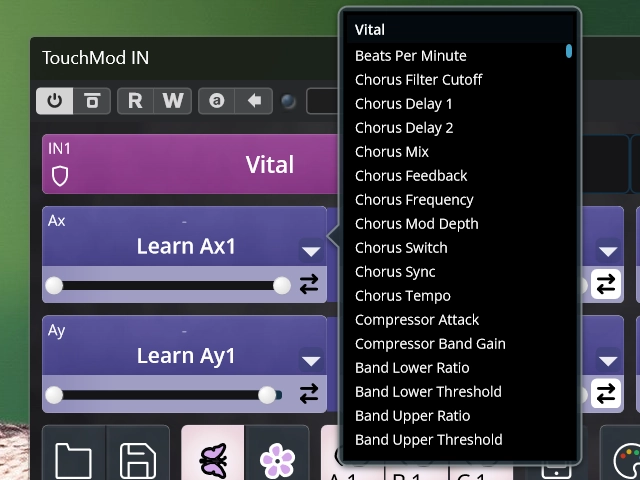Viewport: 640px width, 480px height.
Task: Click the Ay range slider right handle
Action: point(267,395)
